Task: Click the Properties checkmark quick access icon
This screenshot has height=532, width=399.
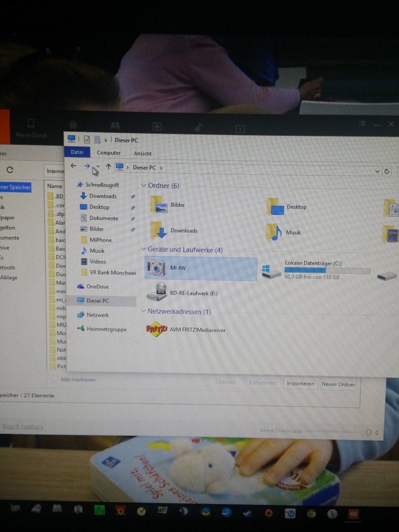Action: (87, 139)
